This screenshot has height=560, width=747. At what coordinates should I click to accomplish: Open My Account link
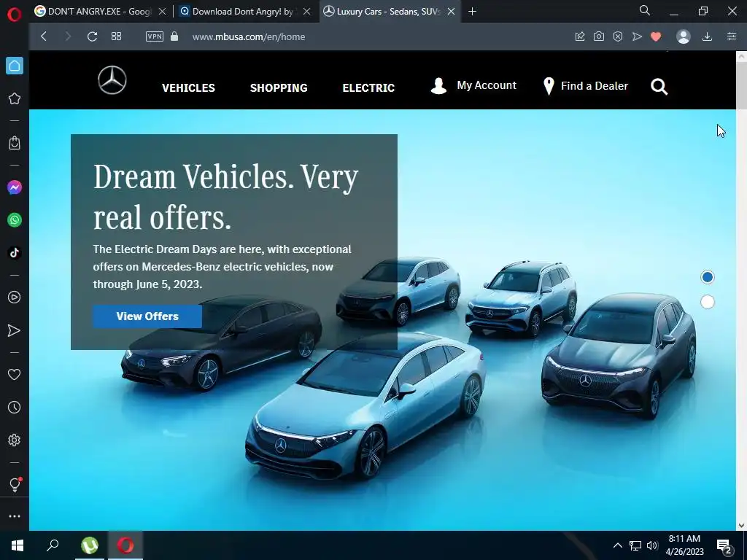click(x=473, y=86)
